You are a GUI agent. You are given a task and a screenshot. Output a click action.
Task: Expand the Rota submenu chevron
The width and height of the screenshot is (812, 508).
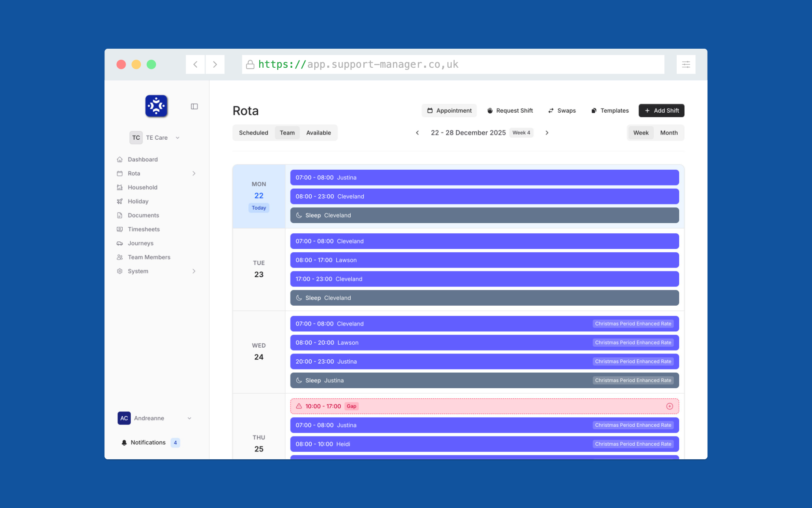[x=194, y=173]
